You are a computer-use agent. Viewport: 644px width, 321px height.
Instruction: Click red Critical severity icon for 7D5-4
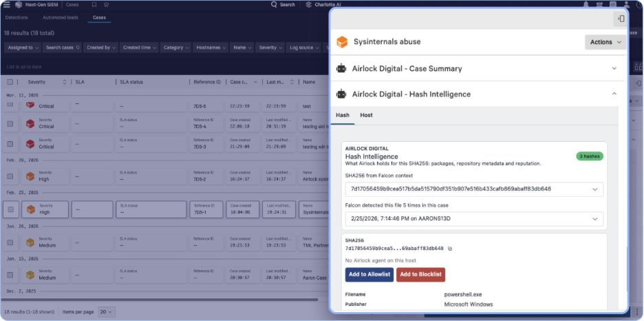[30, 124]
